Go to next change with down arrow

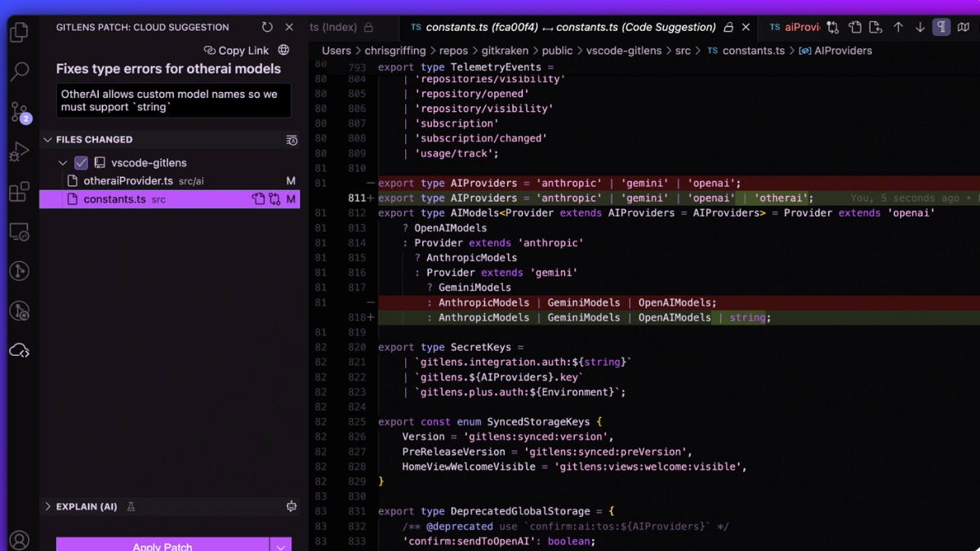[x=920, y=27]
